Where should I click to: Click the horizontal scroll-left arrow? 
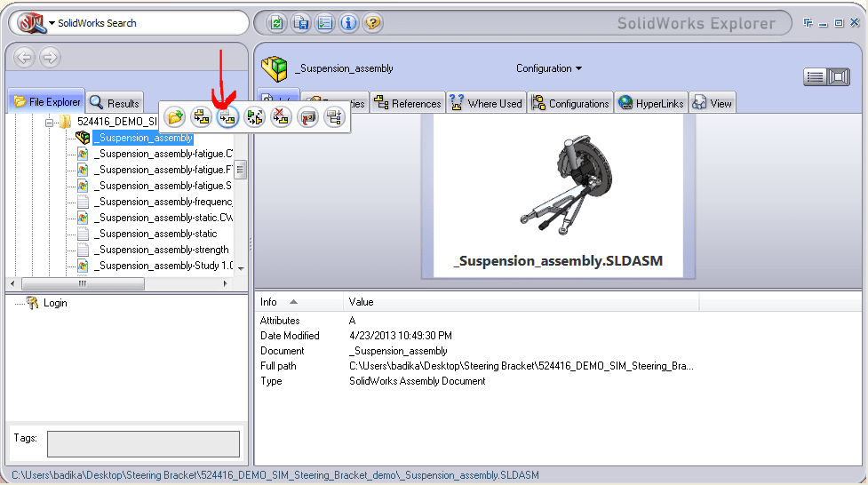(12, 283)
